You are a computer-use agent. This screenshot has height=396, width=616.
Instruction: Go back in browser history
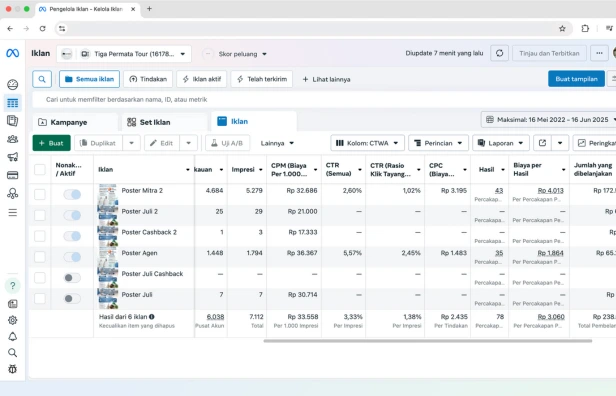click(x=10, y=28)
